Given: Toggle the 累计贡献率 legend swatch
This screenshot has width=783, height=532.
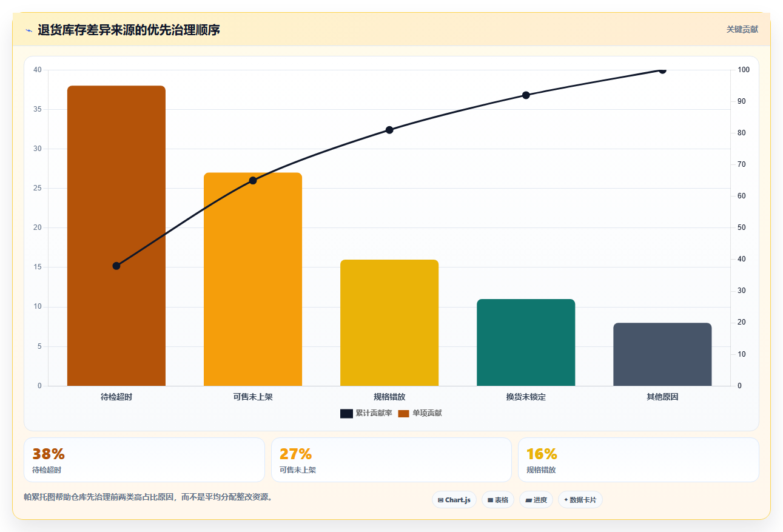Looking at the screenshot, I should click(x=346, y=413).
